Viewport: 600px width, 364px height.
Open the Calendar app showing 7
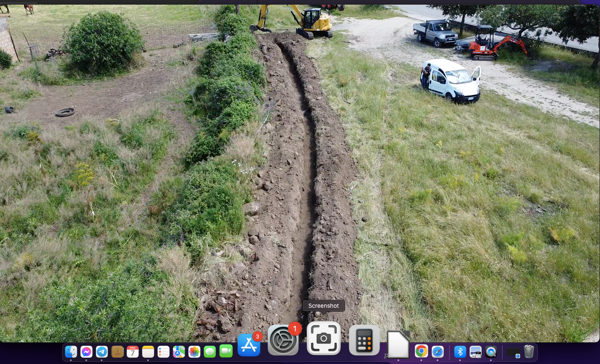(x=132, y=352)
